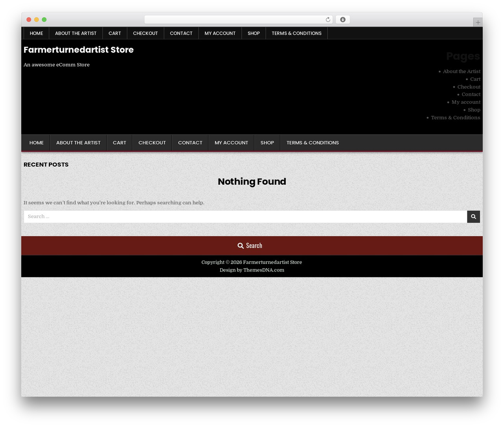Open Contact link in Pages list

coord(471,95)
